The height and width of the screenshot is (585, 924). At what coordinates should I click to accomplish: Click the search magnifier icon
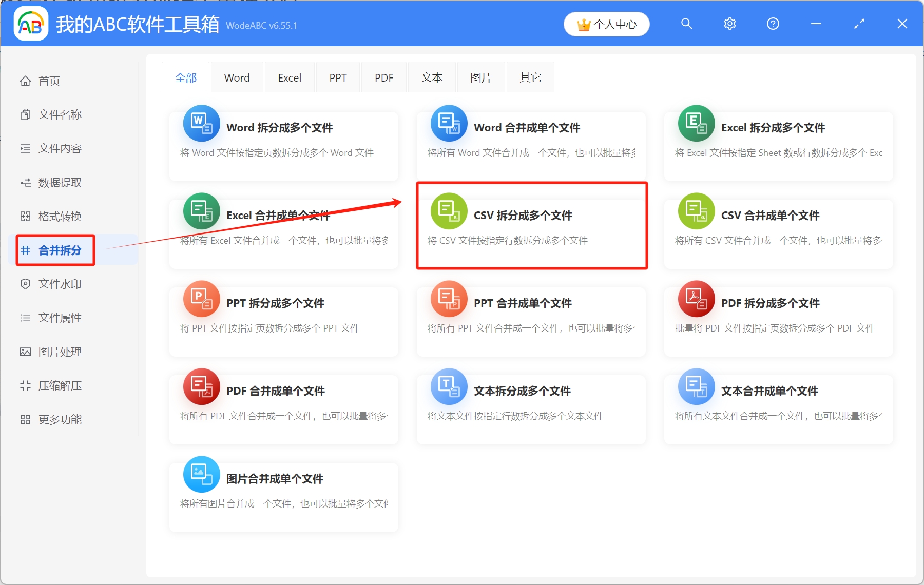pyautogui.click(x=686, y=24)
